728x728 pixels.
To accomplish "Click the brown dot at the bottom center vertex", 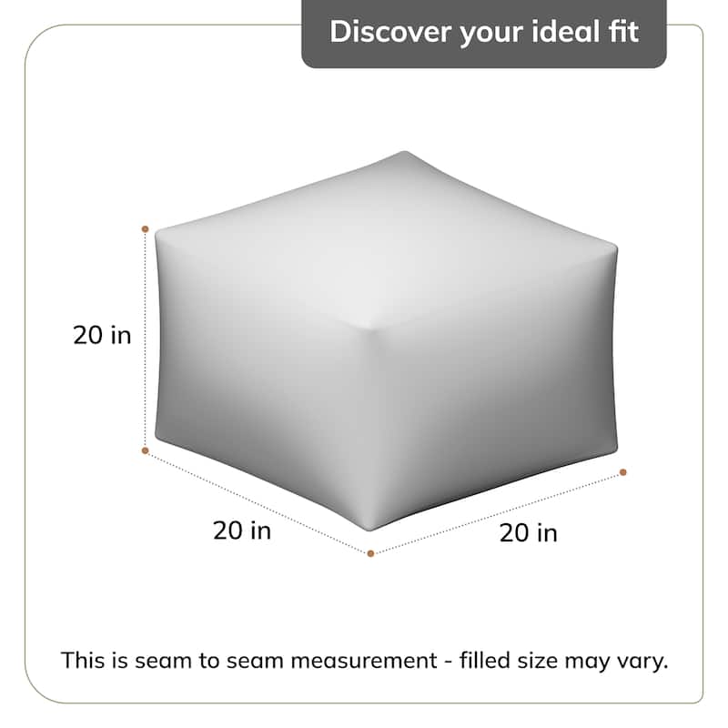I will (370, 553).
